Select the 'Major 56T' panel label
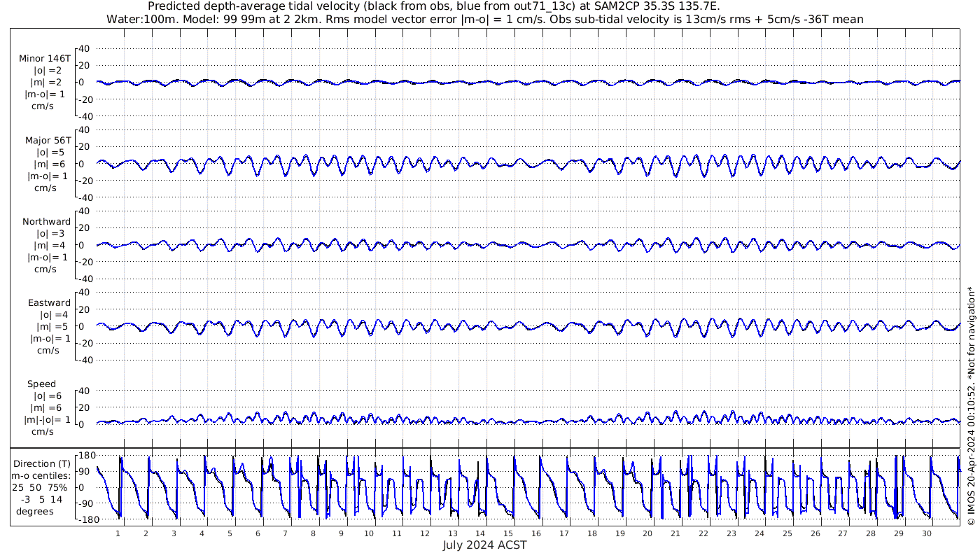The image size is (980, 560). point(48,140)
